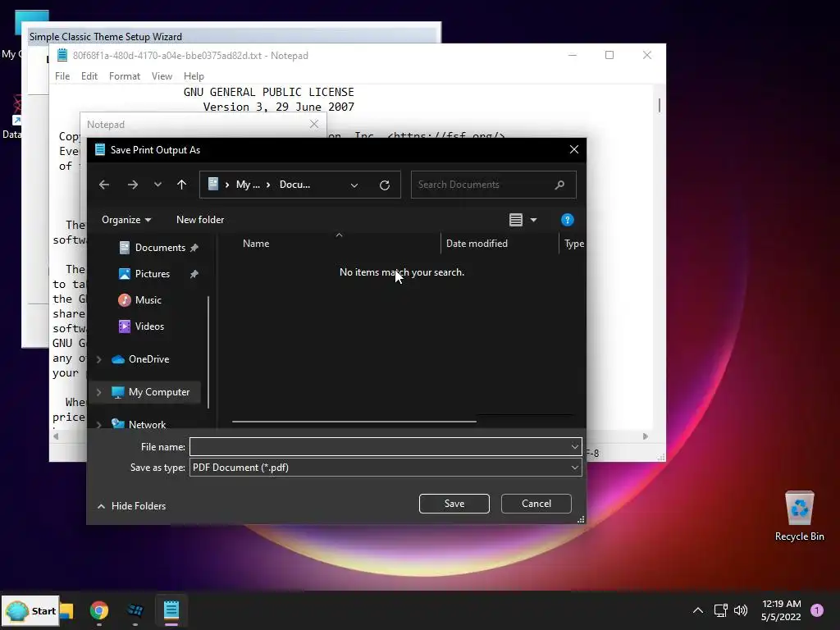Image resolution: width=840 pixels, height=630 pixels.
Task: Expand the address bar path dropdown
Action: (x=354, y=185)
